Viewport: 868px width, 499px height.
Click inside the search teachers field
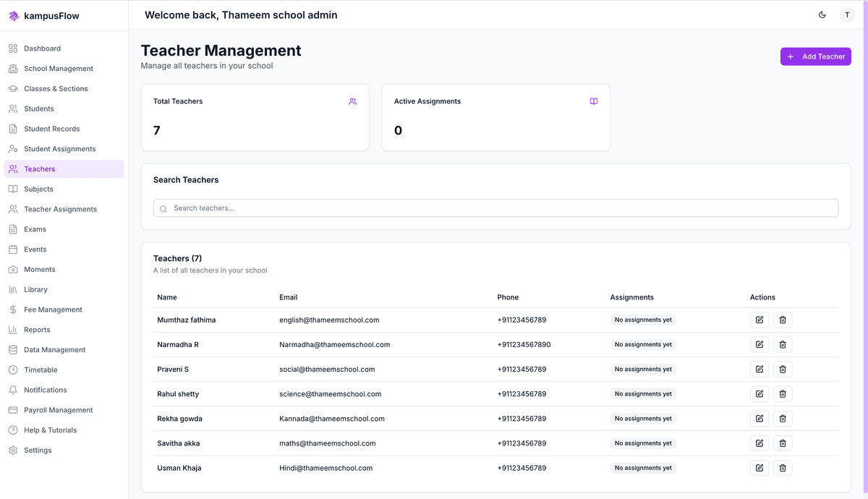(x=495, y=208)
